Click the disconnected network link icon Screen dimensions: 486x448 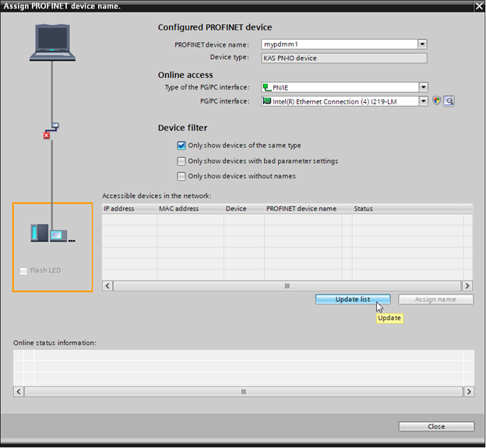tap(51, 131)
